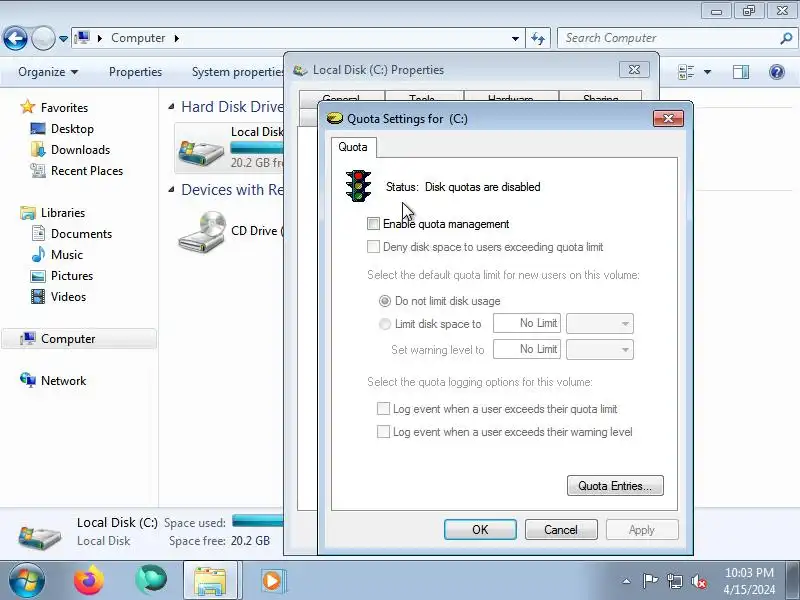800x600 pixels.
Task: Switch to Tools tab in Properties window
Action: (424, 97)
